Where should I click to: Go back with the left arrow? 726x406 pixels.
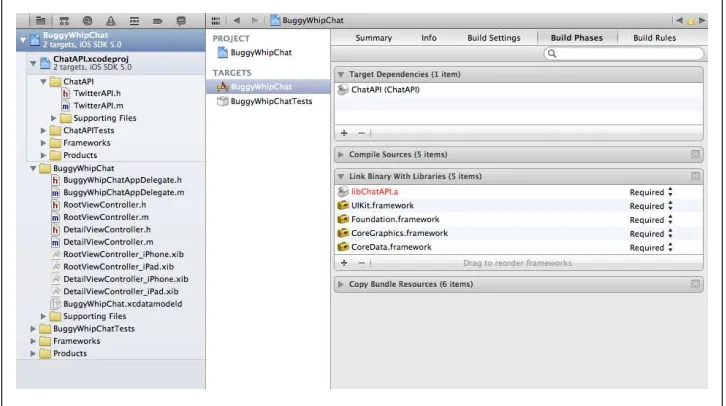tap(237, 20)
